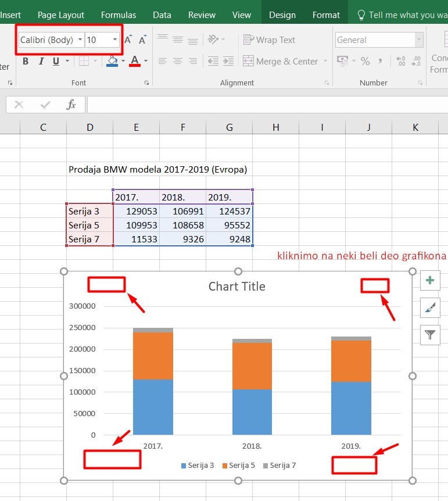The image size is (448, 501).
Task: Open the Fill Color dropdown arrow
Action: coord(123,60)
